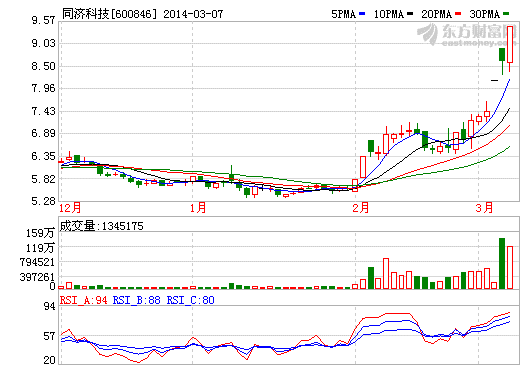Click the 6.35 price axis label
The height and width of the screenshot is (365, 520).
point(43,156)
